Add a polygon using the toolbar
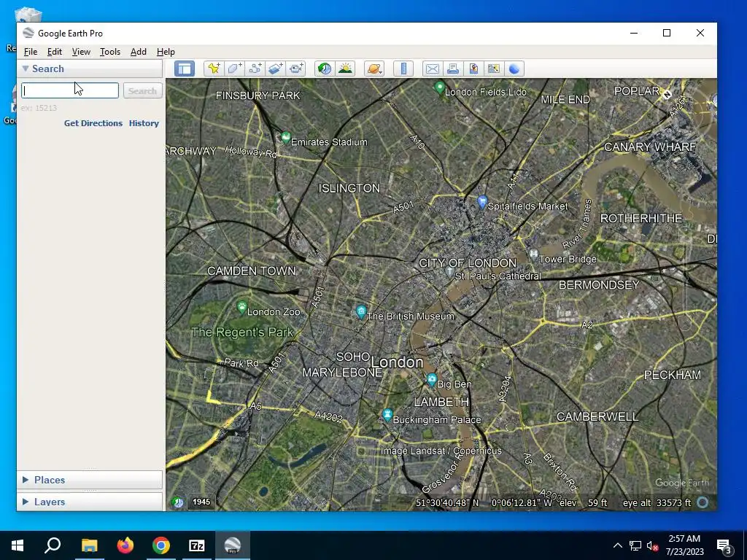 tap(234, 69)
